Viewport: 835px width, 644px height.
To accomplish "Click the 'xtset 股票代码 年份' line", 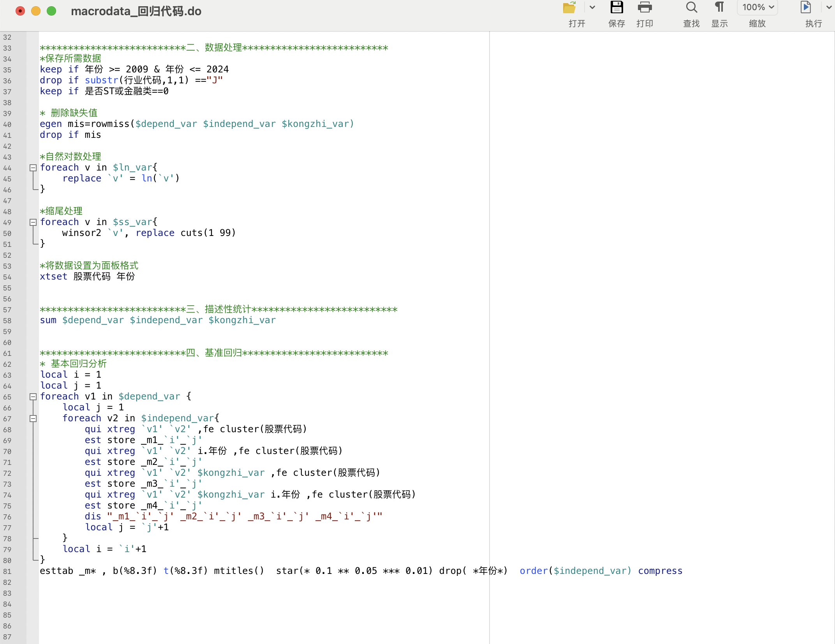I will 87,277.
